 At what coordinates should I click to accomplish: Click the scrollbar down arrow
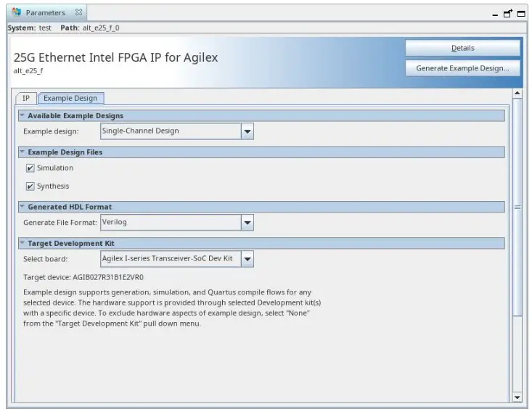point(517,397)
